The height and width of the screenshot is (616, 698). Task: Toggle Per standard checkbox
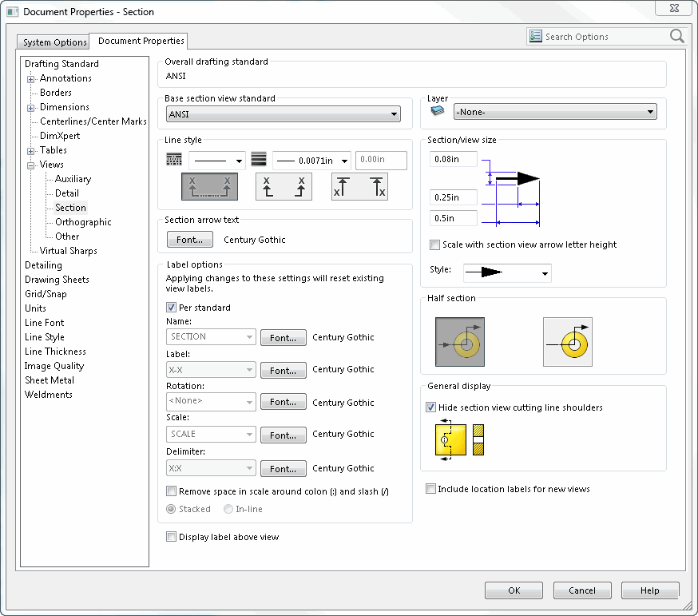(x=171, y=308)
